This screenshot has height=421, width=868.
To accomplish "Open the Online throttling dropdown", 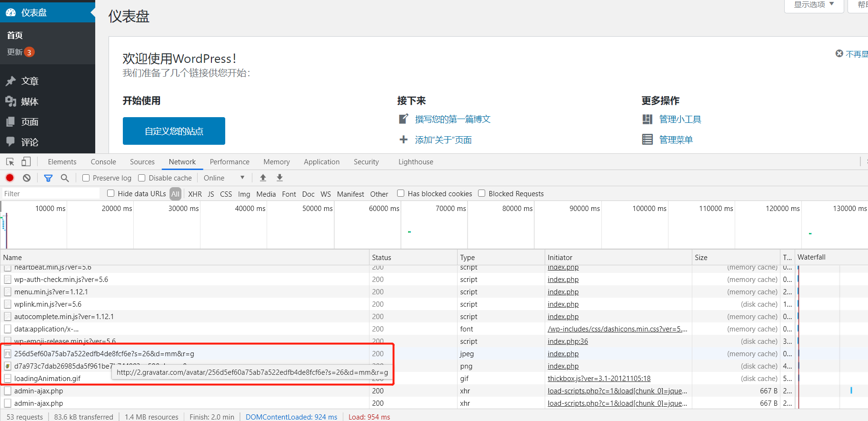I will pyautogui.click(x=224, y=178).
